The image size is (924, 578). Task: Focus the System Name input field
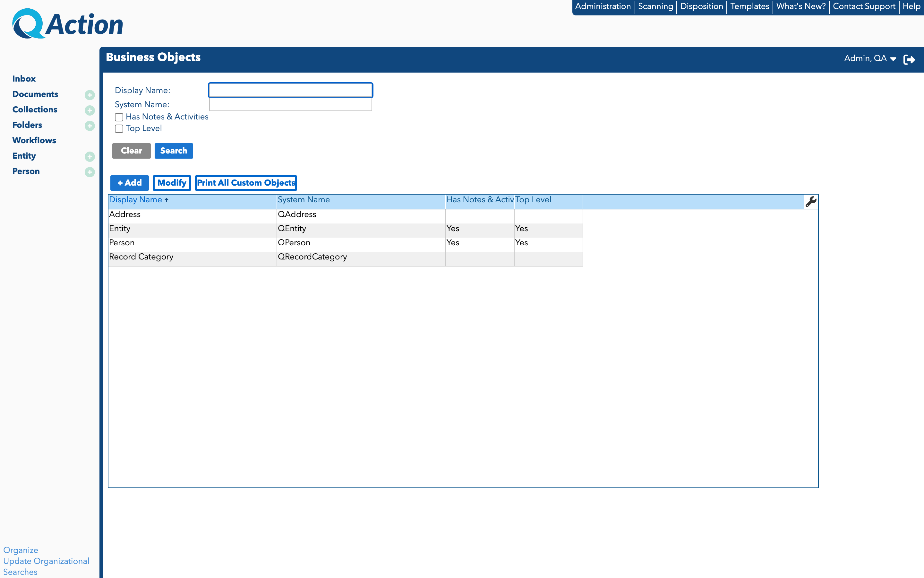click(x=291, y=104)
